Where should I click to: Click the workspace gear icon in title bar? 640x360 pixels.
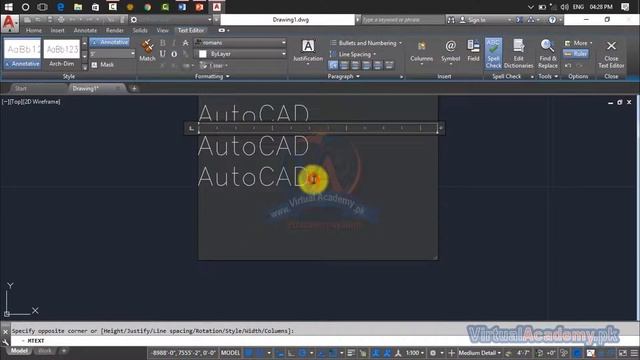pos(134,20)
